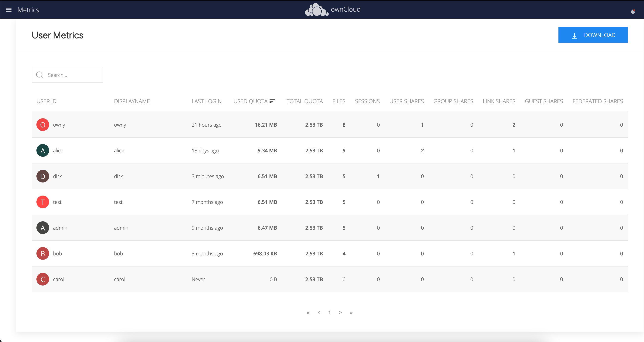This screenshot has height=342, width=644.
Task: Go to the first page
Action: pos(308,312)
